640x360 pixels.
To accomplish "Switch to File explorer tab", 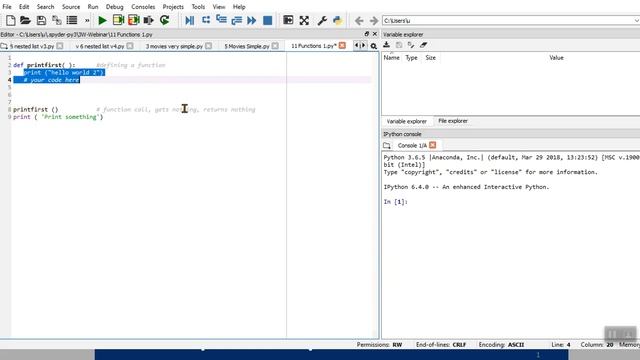I will [x=453, y=121].
